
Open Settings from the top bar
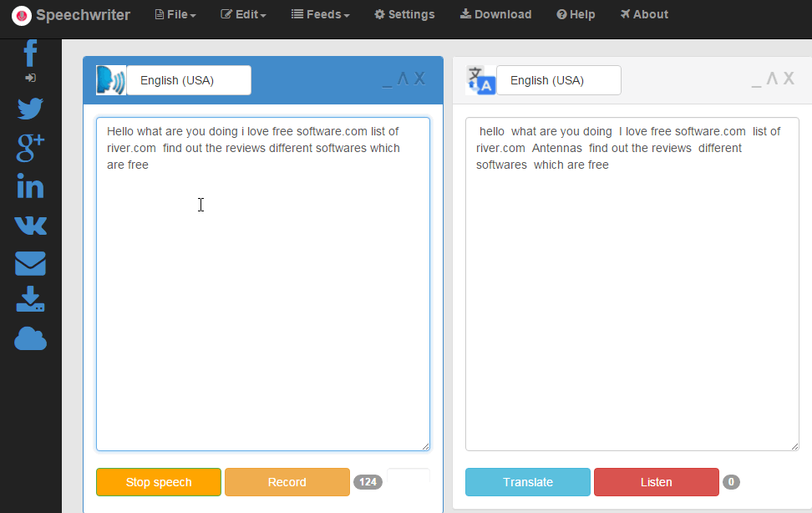(404, 14)
